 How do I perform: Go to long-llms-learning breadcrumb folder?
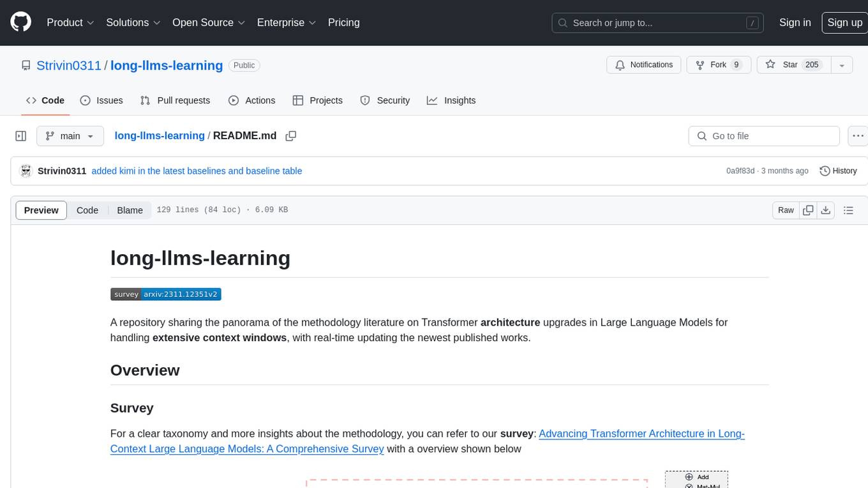(x=160, y=135)
